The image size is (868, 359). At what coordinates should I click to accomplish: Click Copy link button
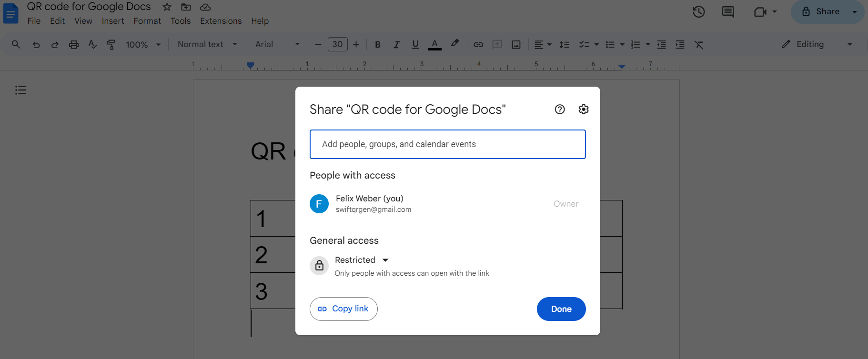343,309
